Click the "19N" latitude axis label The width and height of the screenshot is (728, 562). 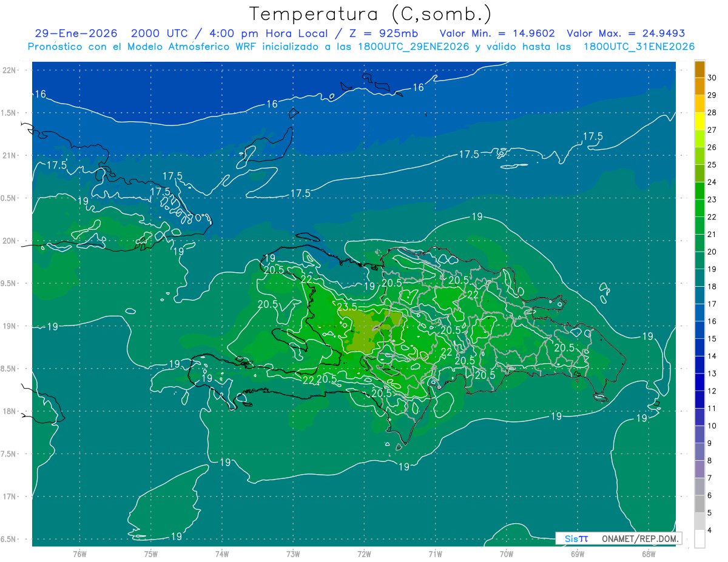tap(9, 326)
